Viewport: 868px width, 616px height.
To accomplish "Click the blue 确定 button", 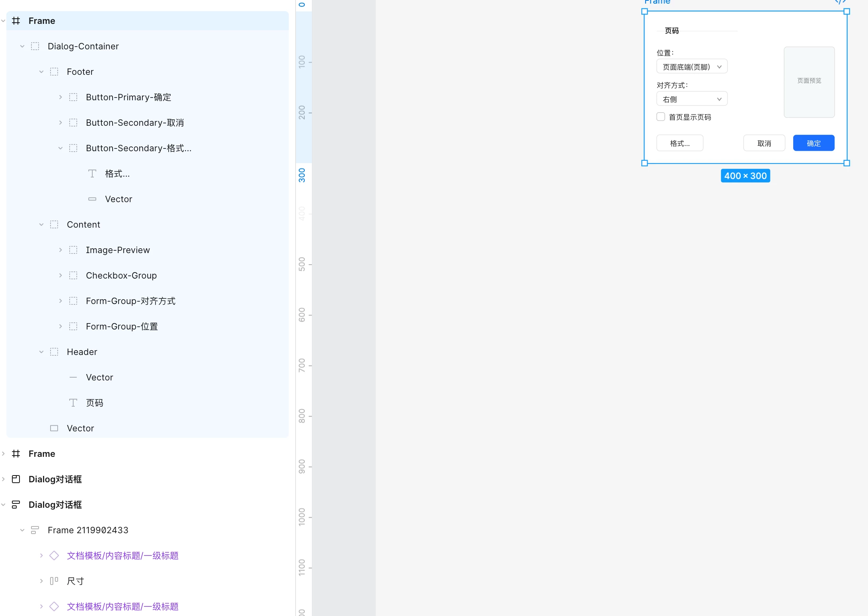I will (814, 143).
